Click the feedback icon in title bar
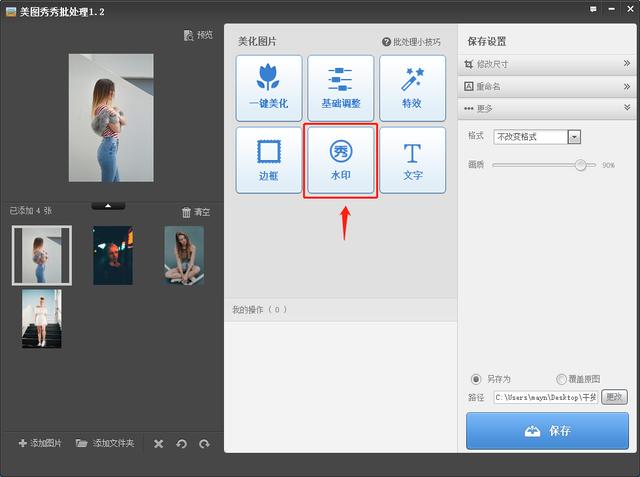 point(593,9)
